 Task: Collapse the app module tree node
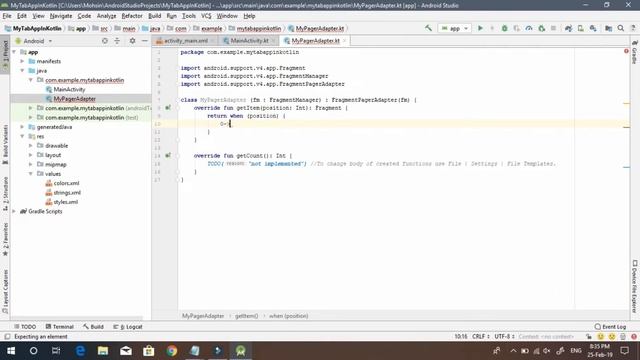[x=14, y=52]
